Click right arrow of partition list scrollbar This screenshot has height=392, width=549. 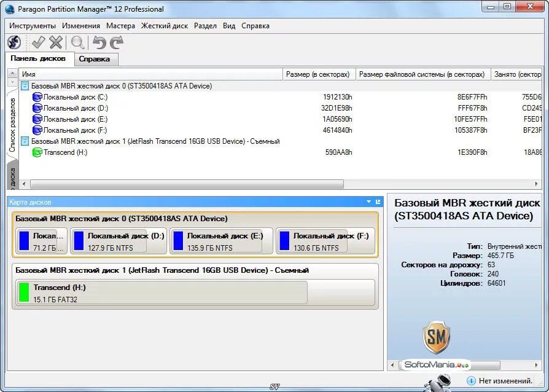point(536,184)
